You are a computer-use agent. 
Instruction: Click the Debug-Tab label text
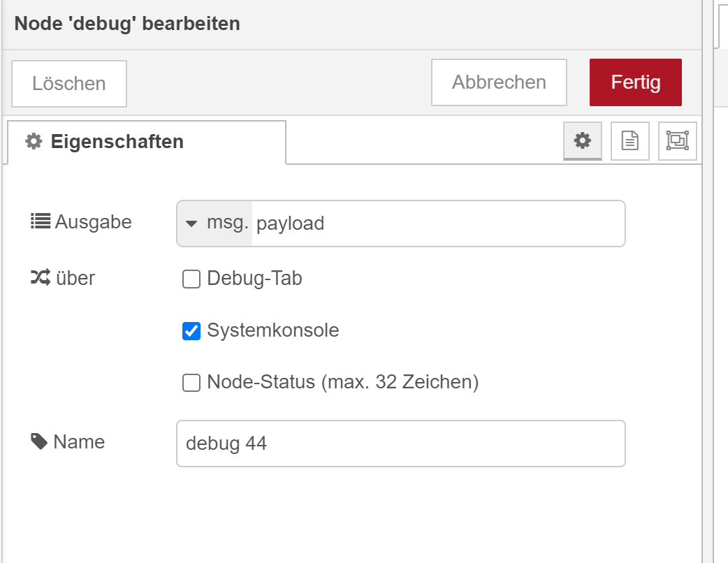254,279
